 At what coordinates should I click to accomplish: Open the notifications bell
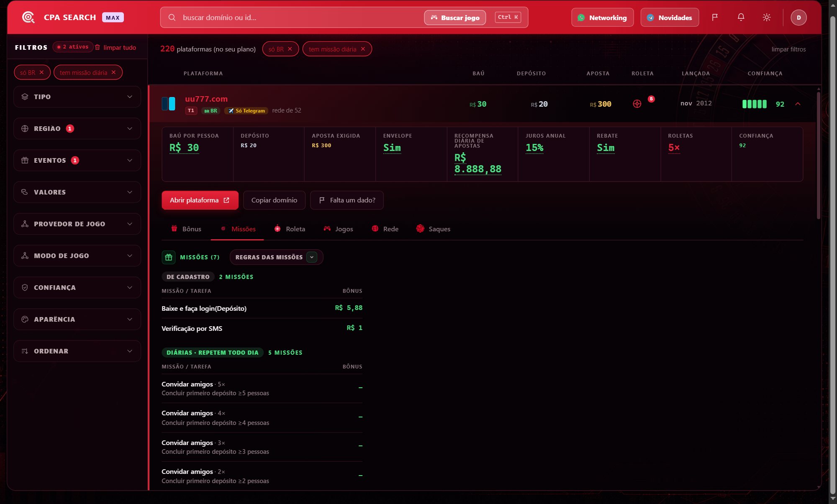[741, 17]
